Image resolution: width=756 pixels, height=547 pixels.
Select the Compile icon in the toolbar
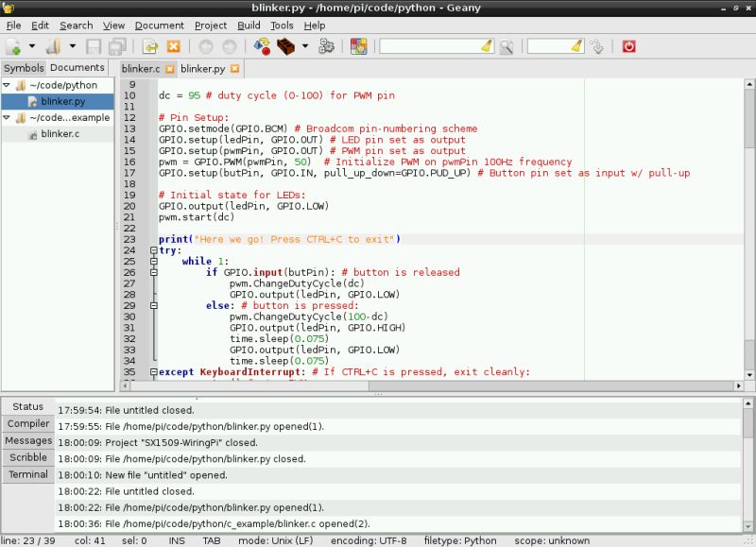(262, 45)
